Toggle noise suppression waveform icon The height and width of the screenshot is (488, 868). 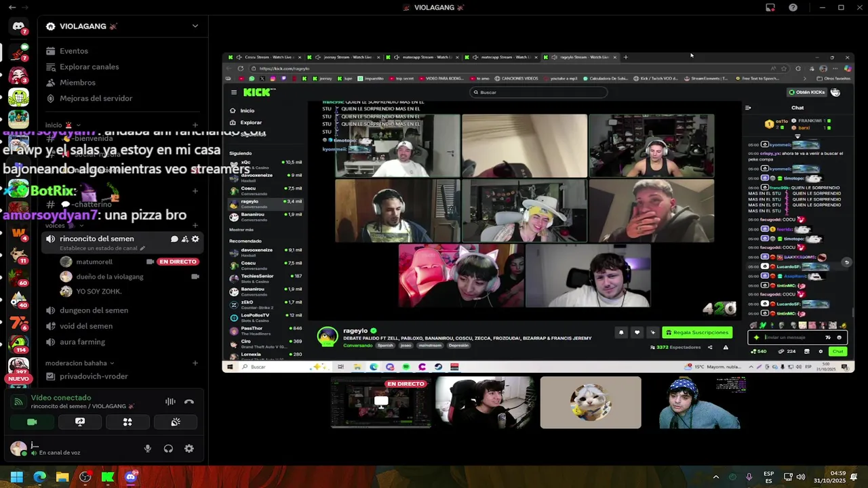(x=170, y=402)
